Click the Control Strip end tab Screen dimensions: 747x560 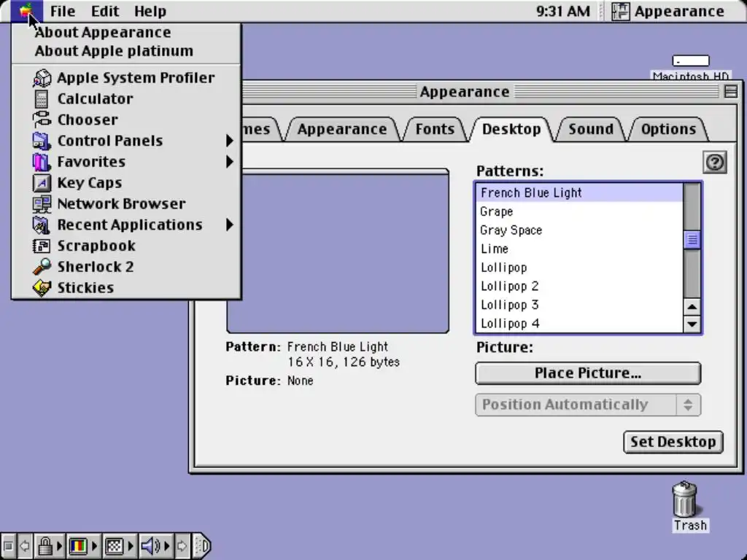202,545
